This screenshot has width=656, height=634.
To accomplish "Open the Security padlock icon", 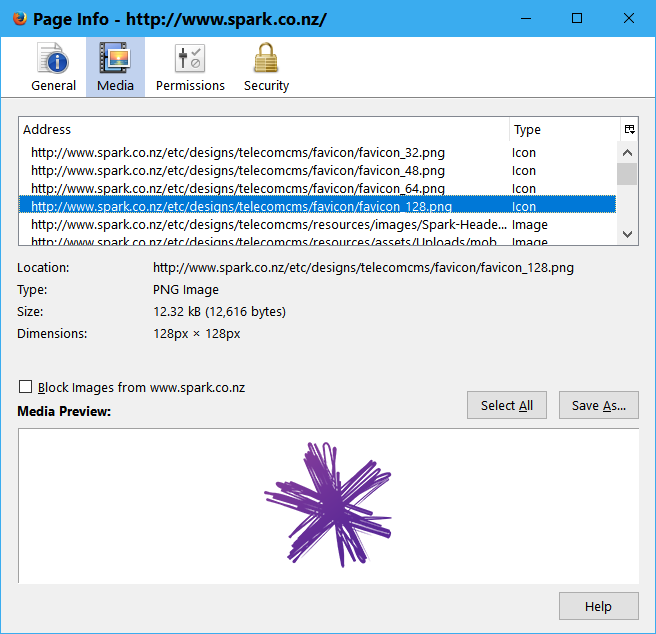I will (x=266, y=60).
